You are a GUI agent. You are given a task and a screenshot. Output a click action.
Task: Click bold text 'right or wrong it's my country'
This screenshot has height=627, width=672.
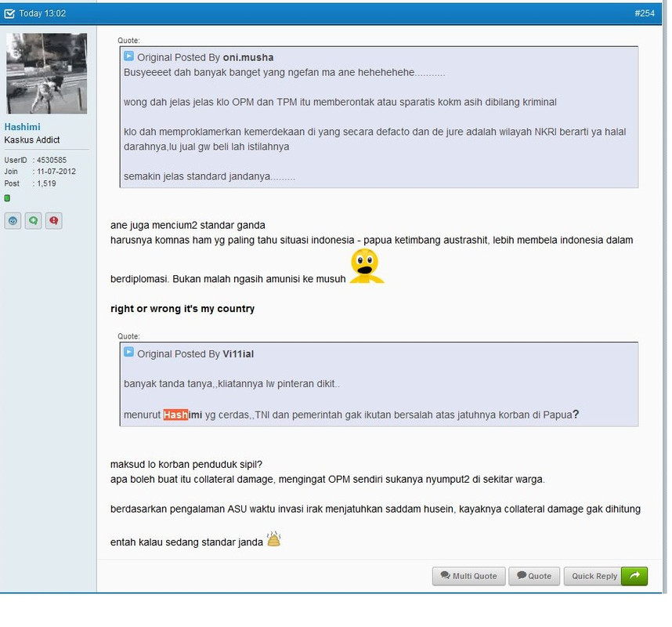pos(182,309)
